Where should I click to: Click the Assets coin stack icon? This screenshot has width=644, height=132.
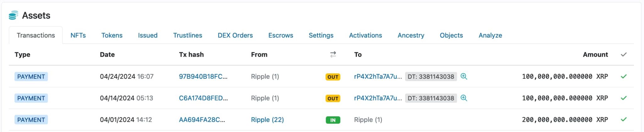(13, 15)
